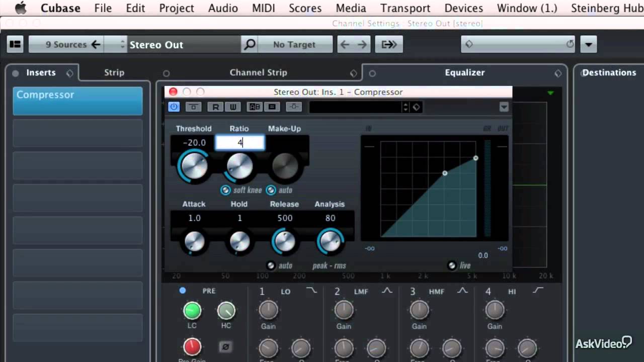Toggle Equalizer bypass circle
This screenshot has height=362, width=644.
pos(372,73)
